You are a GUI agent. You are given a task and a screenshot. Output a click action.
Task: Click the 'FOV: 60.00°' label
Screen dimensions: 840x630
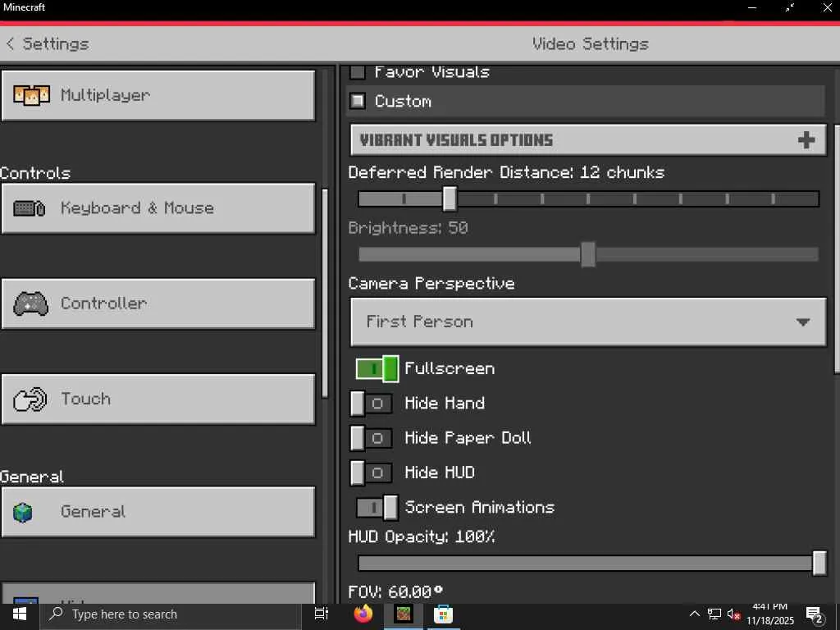(395, 592)
